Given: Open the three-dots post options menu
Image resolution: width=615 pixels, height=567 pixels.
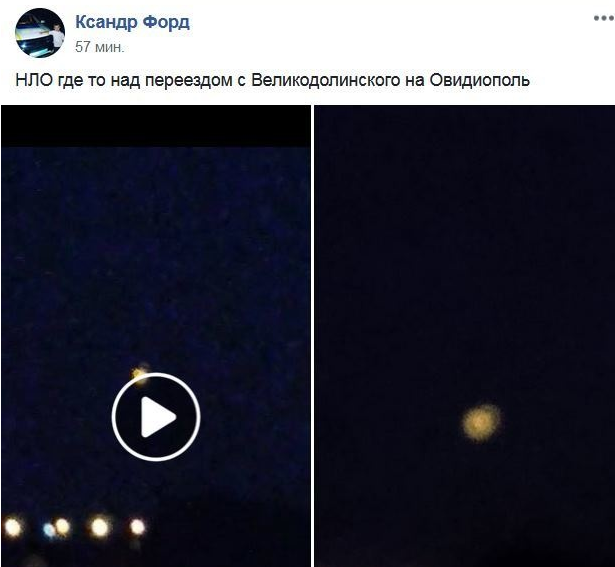Looking at the screenshot, I should [603, 18].
